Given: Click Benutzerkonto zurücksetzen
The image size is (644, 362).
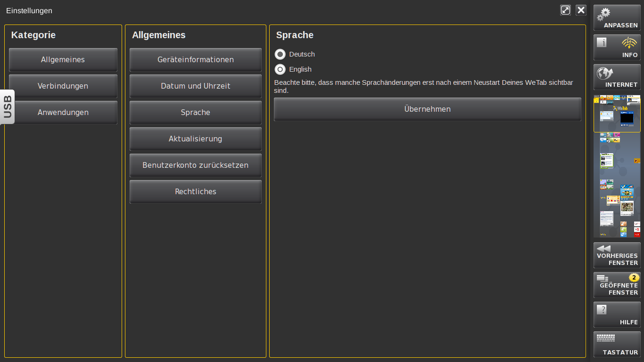Looking at the screenshot, I should 195,165.
